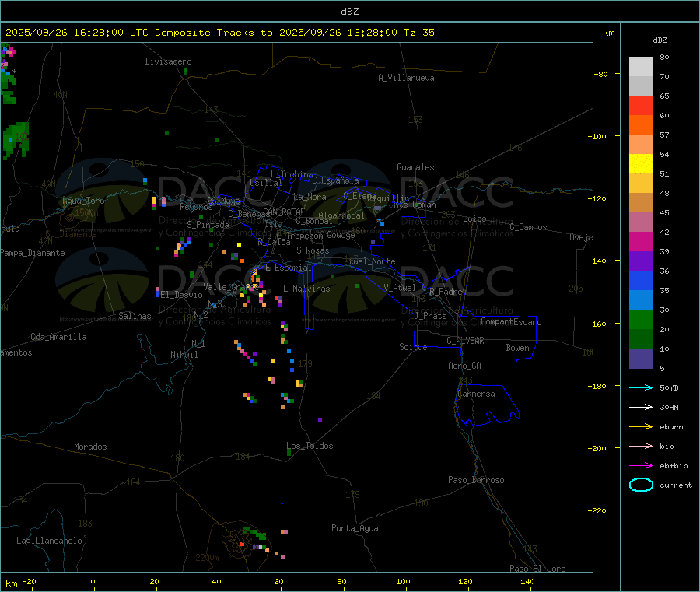Click the 'Morados' map label

91,447
